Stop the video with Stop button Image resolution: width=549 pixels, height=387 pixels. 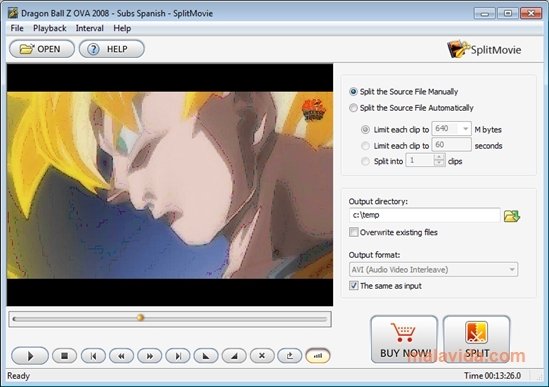64,356
